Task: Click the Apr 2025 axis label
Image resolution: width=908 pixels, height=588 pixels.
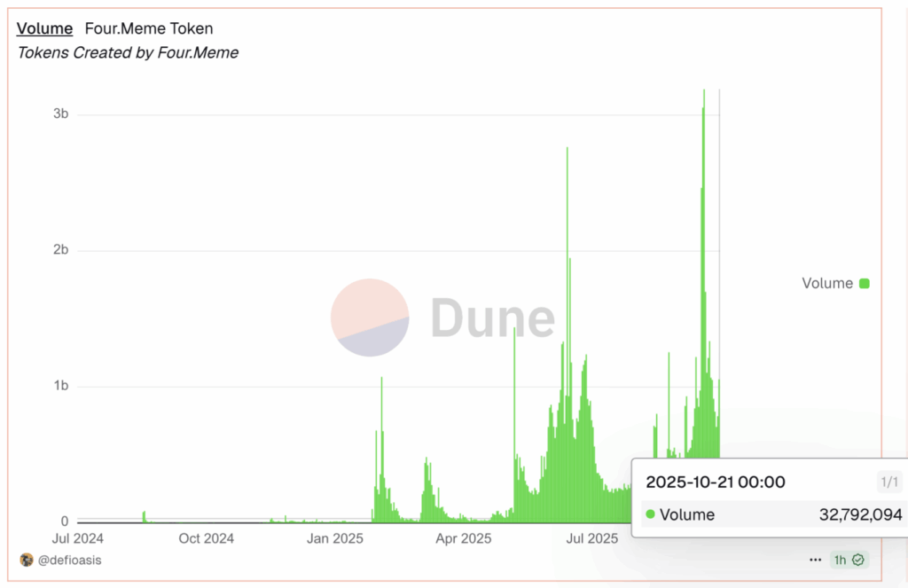Action: 464,538
